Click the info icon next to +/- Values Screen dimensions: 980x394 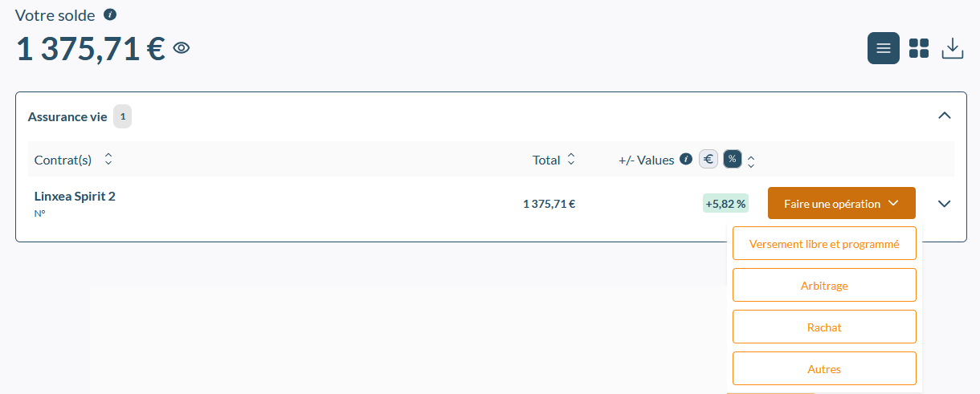686,159
